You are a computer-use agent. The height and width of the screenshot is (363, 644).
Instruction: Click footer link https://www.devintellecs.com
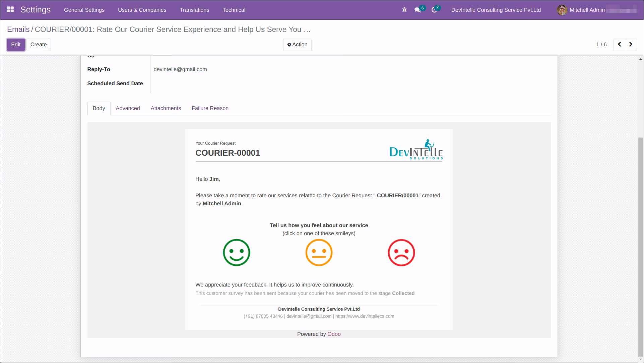365,316
